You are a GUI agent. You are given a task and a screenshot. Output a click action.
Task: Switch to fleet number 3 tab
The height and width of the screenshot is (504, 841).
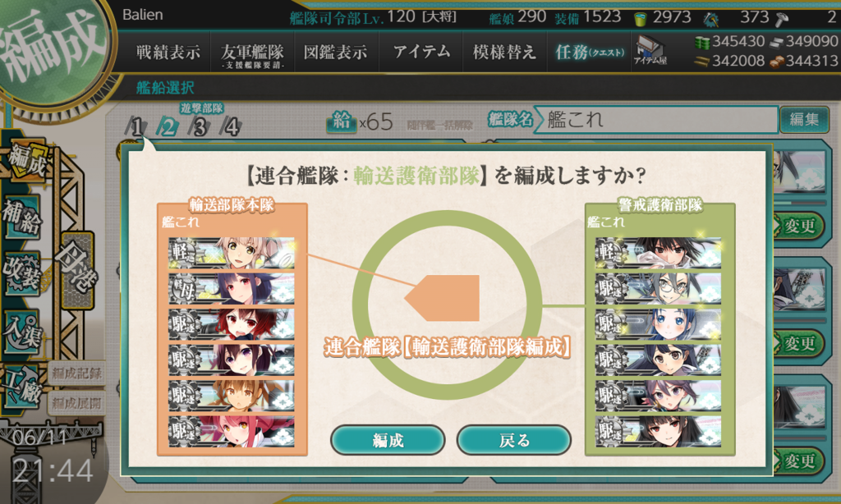click(200, 126)
